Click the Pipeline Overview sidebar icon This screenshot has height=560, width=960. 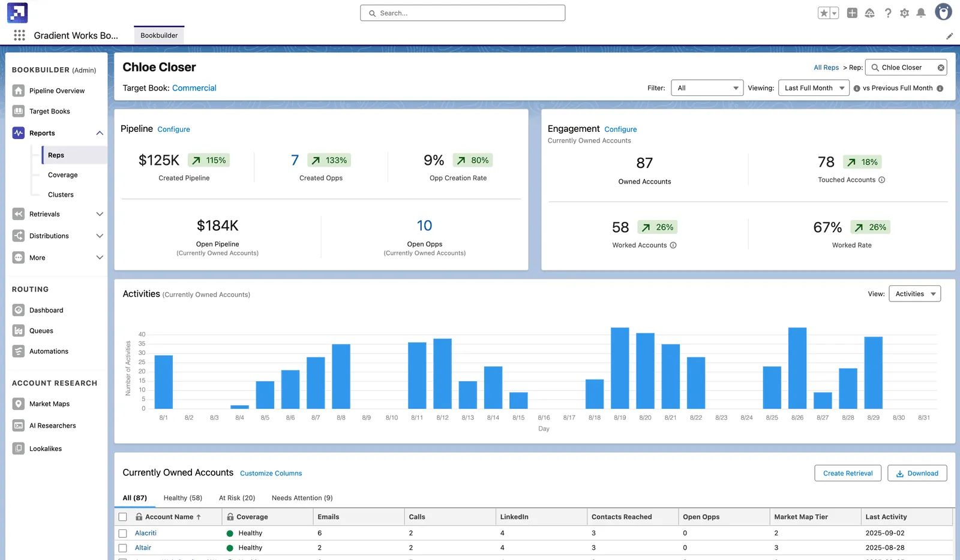[19, 91]
